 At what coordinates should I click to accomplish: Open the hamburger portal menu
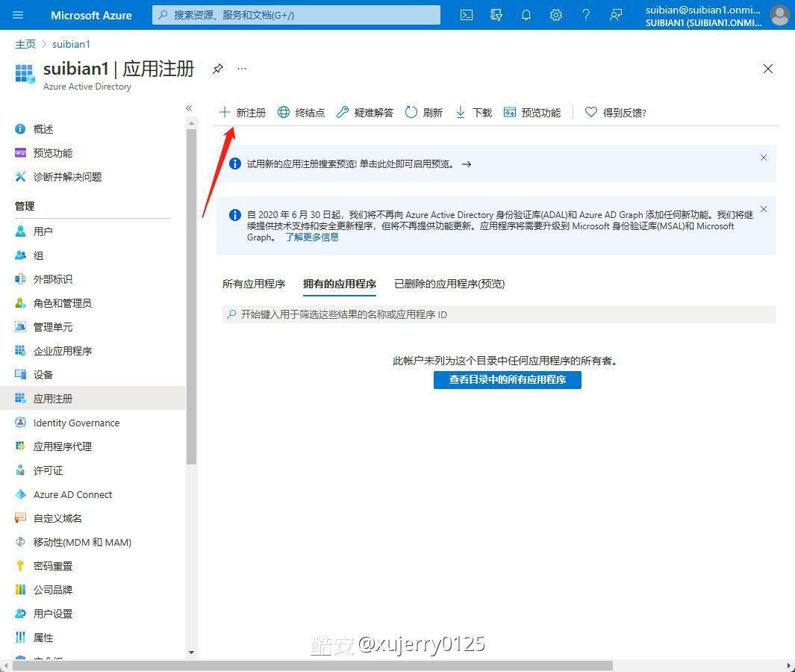pos(19,15)
